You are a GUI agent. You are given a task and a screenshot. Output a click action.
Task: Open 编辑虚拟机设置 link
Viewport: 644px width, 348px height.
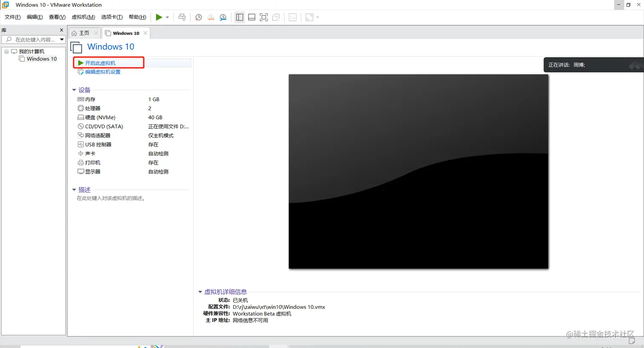click(x=103, y=72)
